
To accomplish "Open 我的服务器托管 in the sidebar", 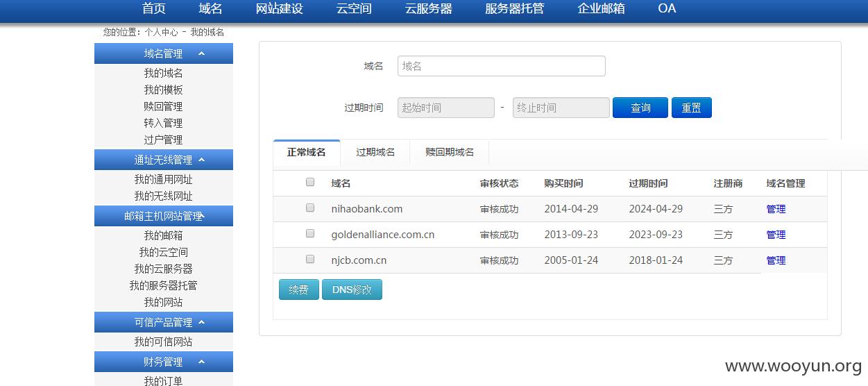I will (x=164, y=285).
